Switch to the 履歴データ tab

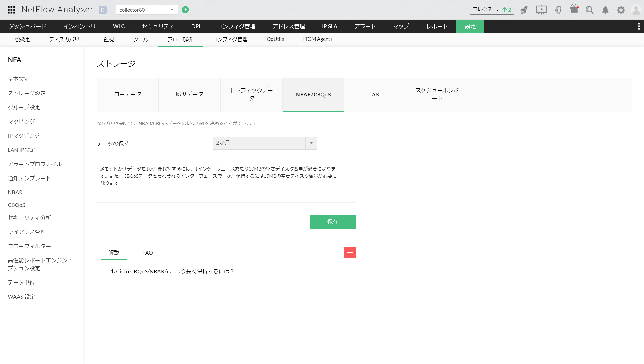189,94
